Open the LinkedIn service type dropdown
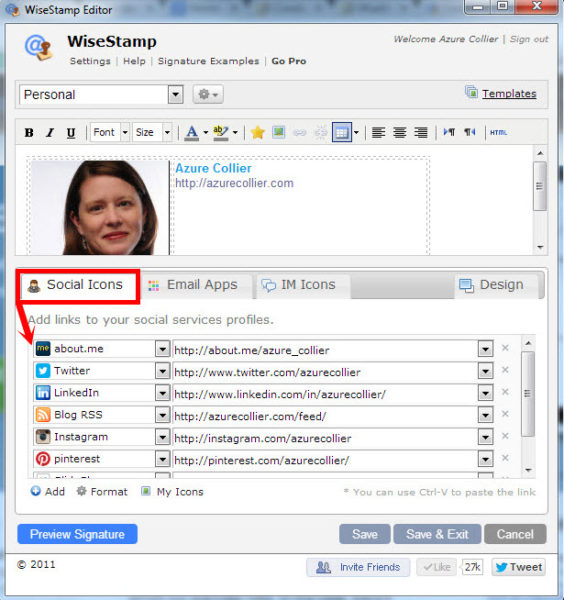 tap(163, 393)
